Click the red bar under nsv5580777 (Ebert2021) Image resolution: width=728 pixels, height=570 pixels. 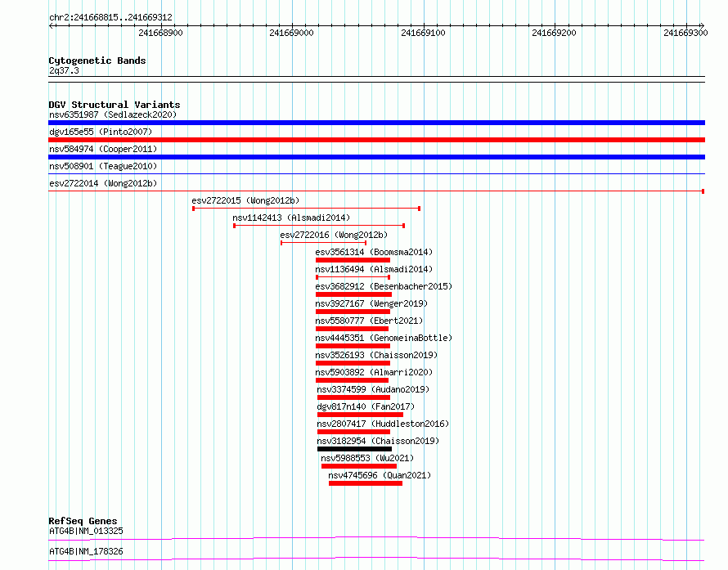[x=352, y=329]
